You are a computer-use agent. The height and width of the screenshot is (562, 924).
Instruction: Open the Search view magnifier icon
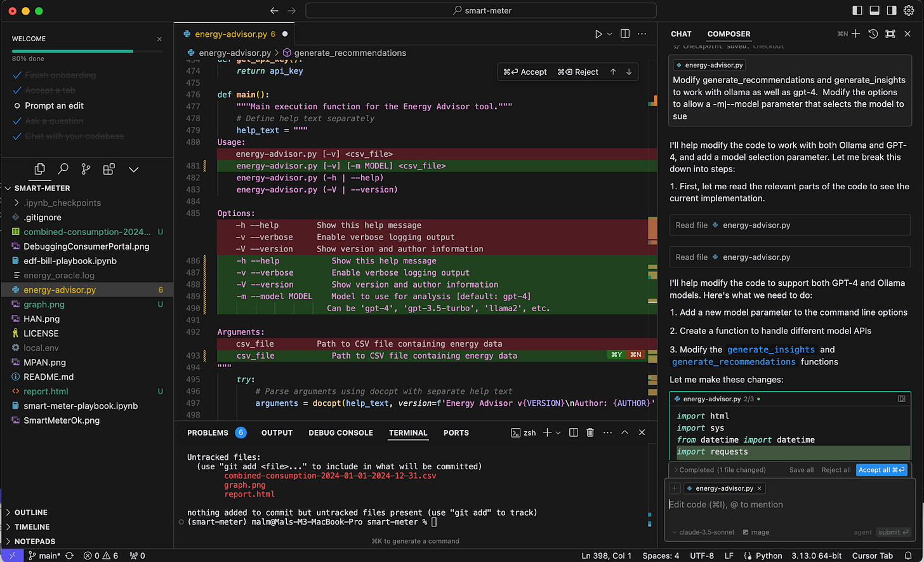[63, 169]
